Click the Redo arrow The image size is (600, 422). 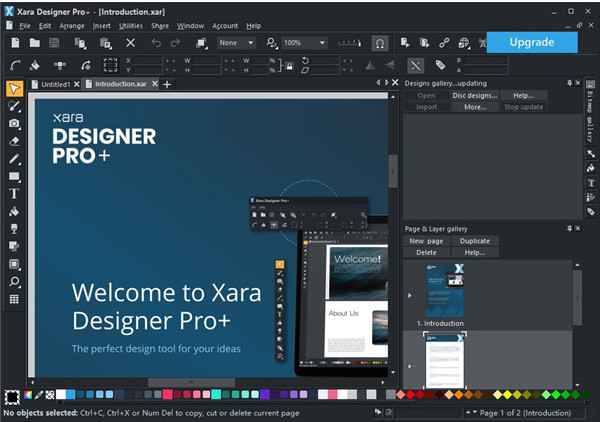[x=176, y=42]
